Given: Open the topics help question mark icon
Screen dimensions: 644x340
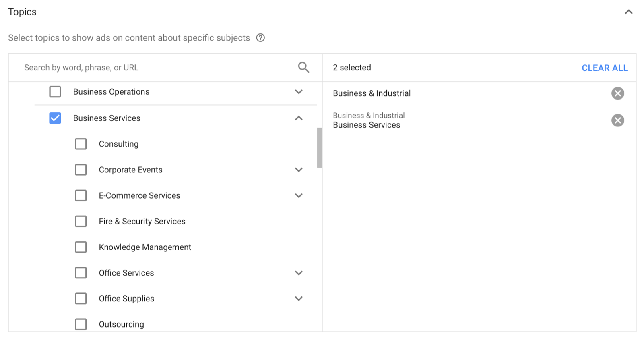Looking at the screenshot, I should [x=260, y=38].
